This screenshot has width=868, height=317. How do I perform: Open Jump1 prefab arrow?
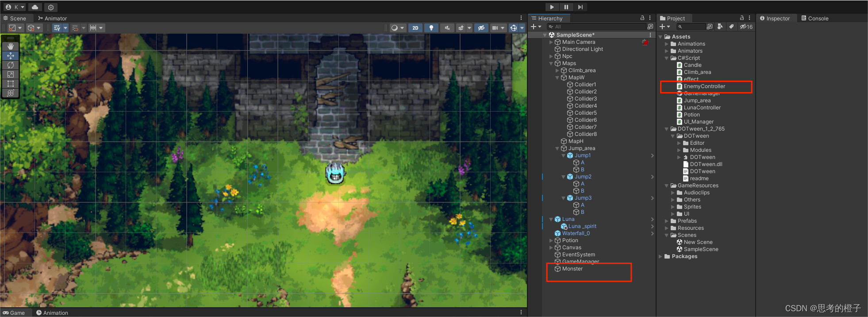coord(652,155)
